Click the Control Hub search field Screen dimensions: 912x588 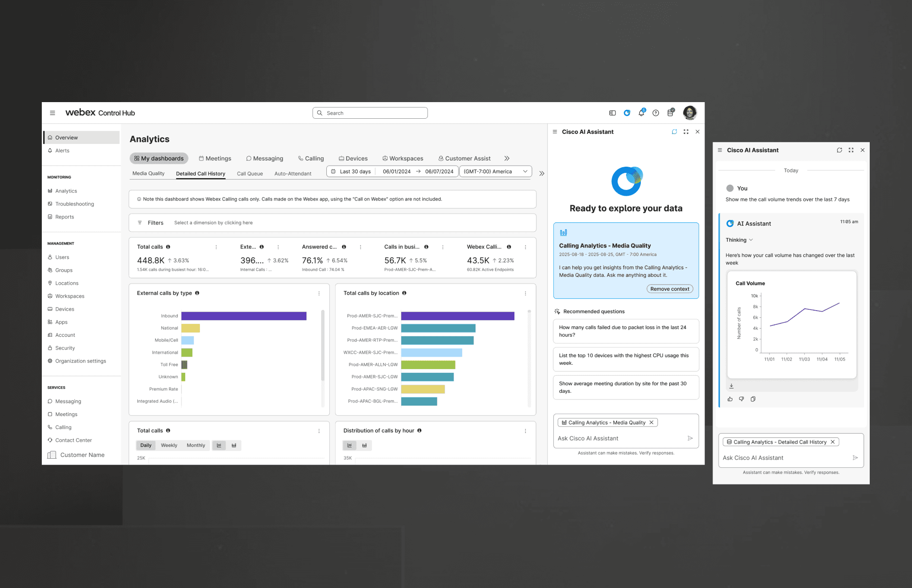click(370, 113)
